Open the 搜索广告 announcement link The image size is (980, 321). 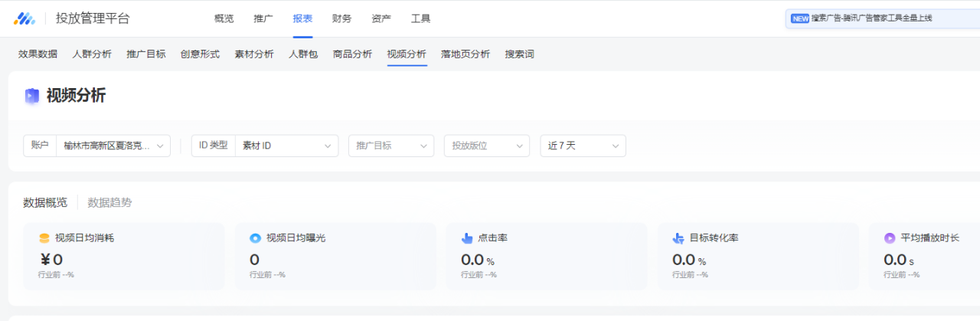(872, 18)
